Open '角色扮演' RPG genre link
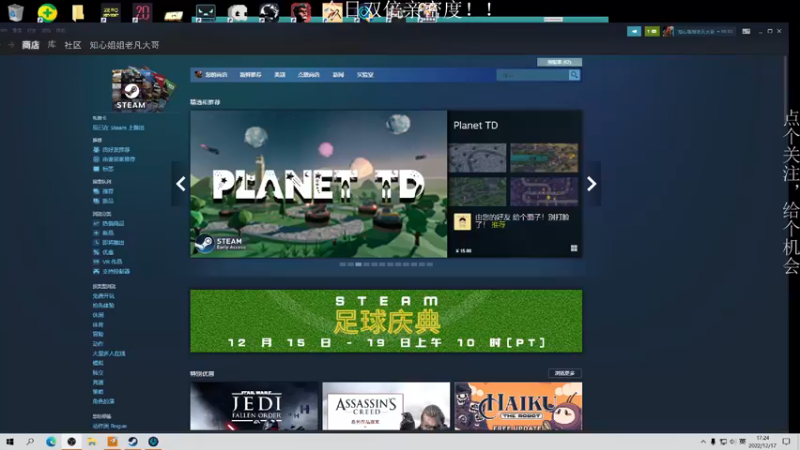This screenshot has height=450, width=800. (104, 402)
